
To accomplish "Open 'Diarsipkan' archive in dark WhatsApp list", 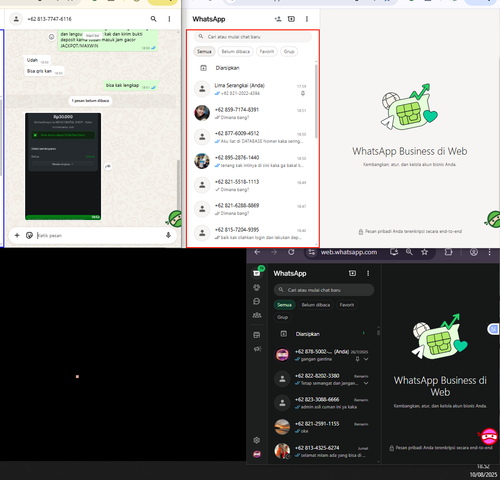I will coord(323,334).
